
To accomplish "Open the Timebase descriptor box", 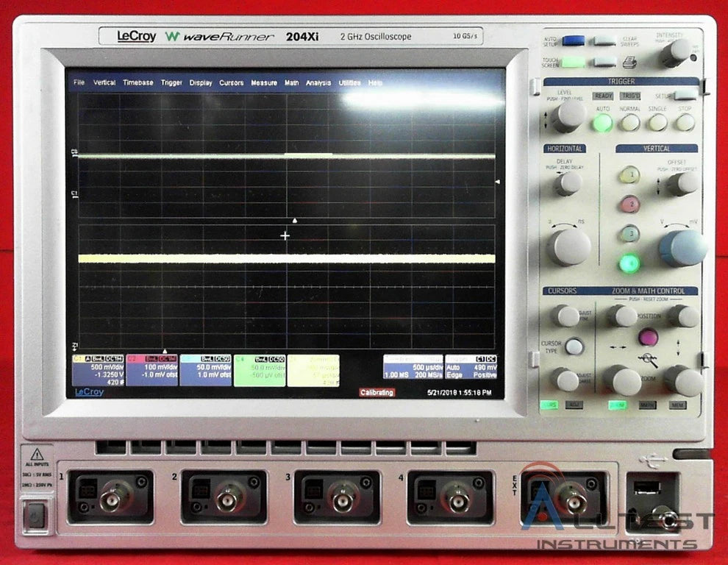I will tap(413, 369).
